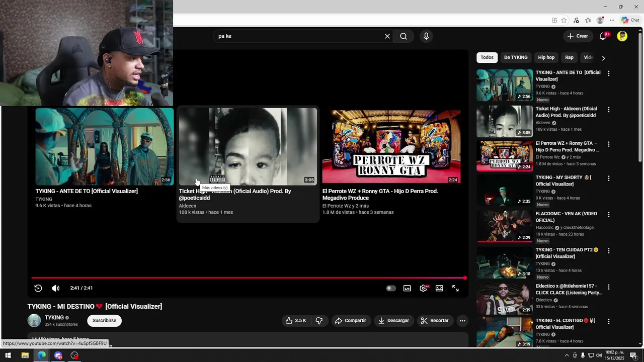Switch to Edge in the taskbar
Screen dimensions: 644x362
[41, 355]
